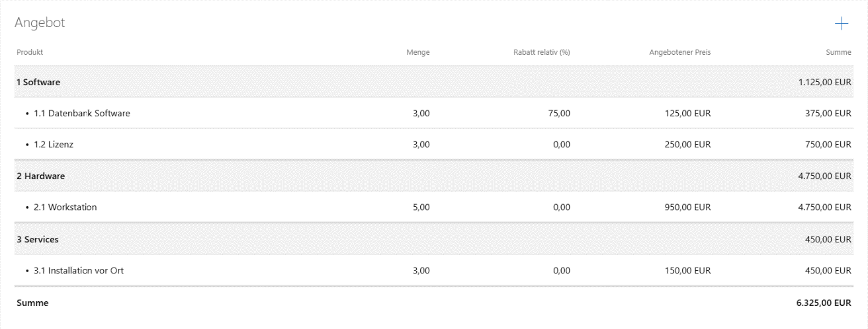
Task: Open the 1.1 Datenbank Software item
Action: coord(82,113)
